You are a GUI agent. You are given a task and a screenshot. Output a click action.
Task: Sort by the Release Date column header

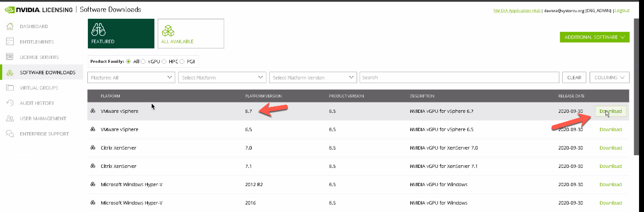(x=571, y=96)
